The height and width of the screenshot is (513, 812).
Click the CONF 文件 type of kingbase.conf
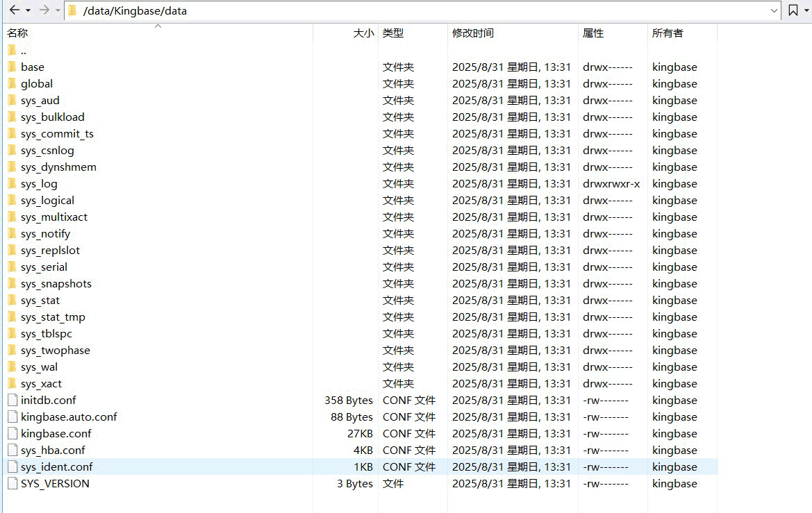(409, 433)
